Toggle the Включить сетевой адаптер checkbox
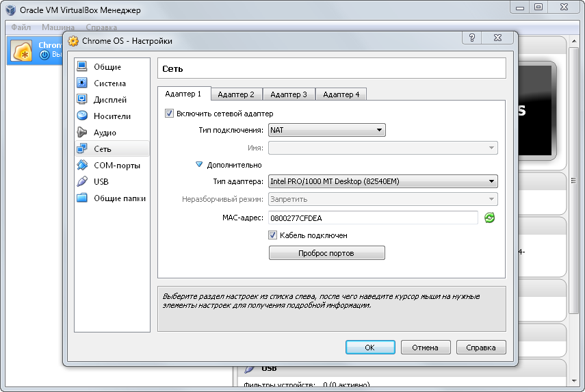Viewport: 585px width, 392px height. coord(169,114)
